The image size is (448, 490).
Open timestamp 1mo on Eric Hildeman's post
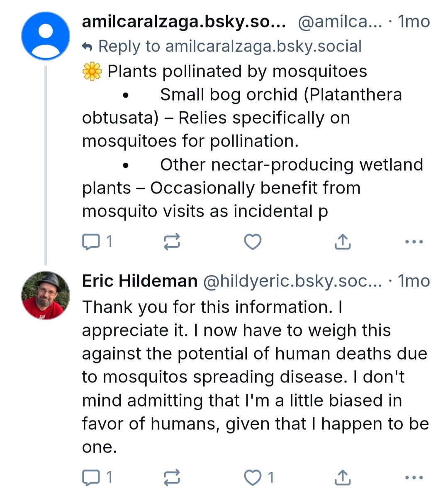pos(414,281)
